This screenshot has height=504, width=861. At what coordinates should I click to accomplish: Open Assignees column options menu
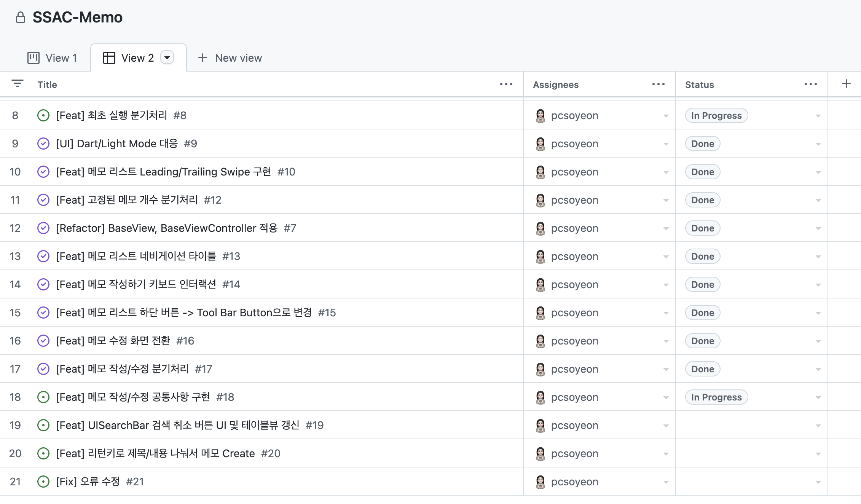pyautogui.click(x=659, y=85)
